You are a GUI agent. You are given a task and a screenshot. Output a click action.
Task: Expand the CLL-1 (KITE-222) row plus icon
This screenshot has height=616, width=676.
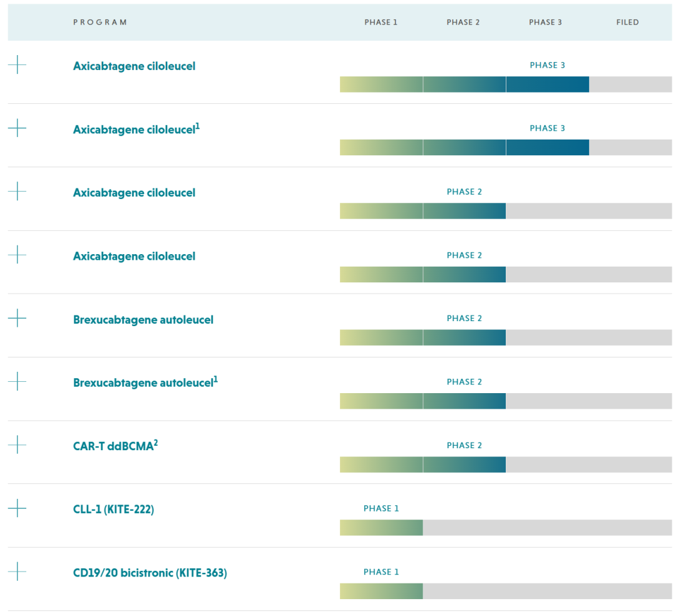[18, 508]
